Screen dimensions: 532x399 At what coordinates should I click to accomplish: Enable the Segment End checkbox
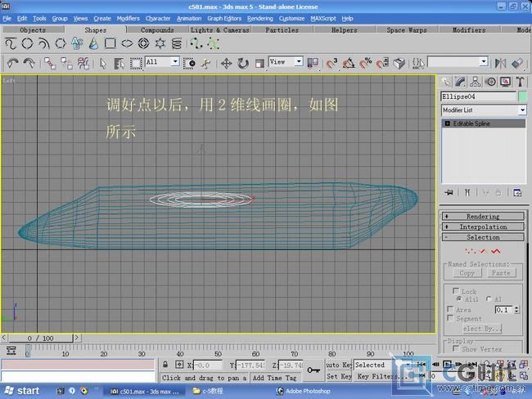[450, 318]
